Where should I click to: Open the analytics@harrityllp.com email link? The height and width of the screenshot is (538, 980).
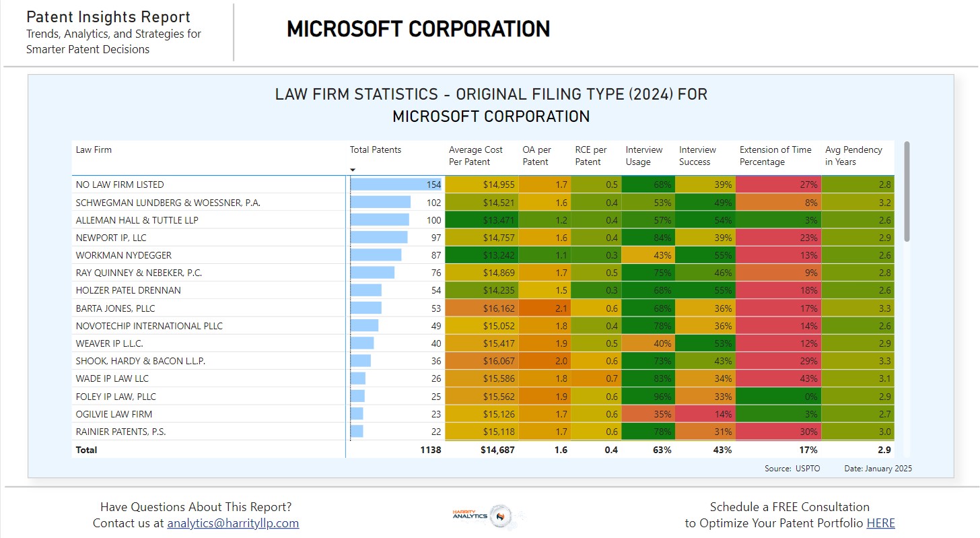point(233,523)
